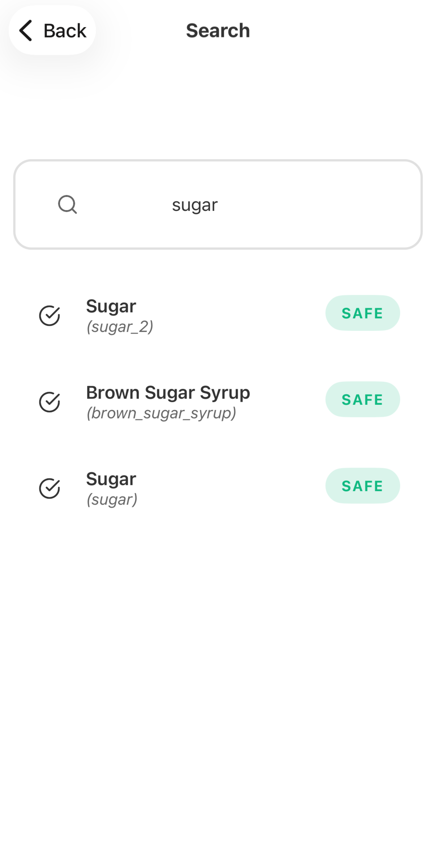Click the (sugar_2) identifier text
The height and width of the screenshot is (868, 436).
click(120, 327)
